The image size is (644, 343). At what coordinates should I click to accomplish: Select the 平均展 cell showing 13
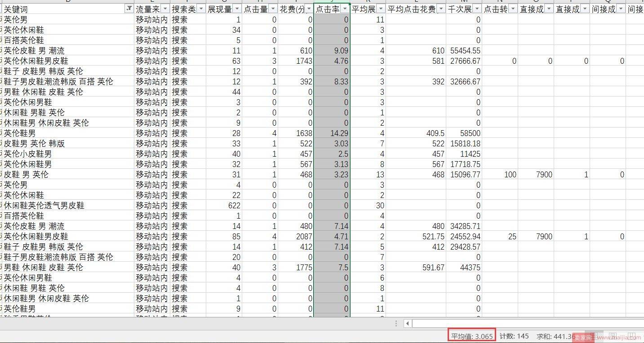pos(368,174)
